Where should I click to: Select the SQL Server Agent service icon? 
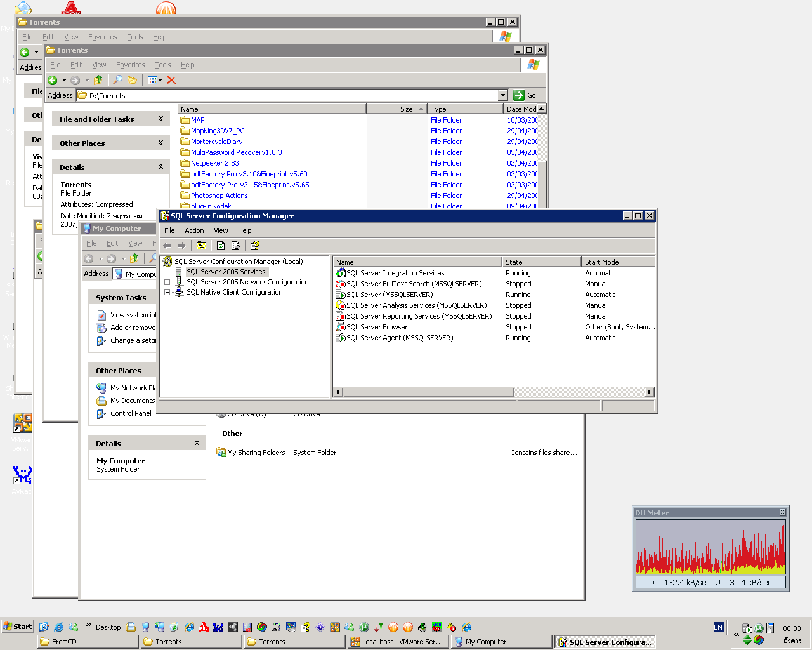pyautogui.click(x=341, y=338)
